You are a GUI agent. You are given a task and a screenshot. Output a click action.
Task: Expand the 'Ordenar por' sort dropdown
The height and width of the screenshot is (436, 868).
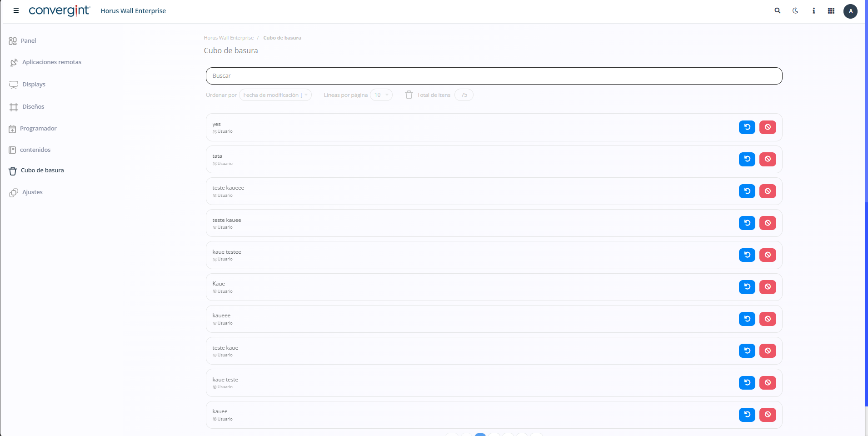tap(275, 95)
